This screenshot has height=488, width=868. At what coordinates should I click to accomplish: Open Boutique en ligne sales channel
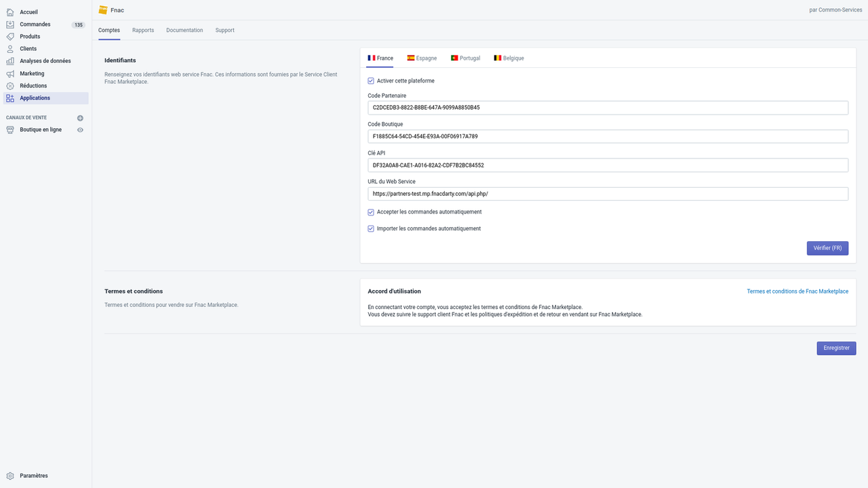41,129
